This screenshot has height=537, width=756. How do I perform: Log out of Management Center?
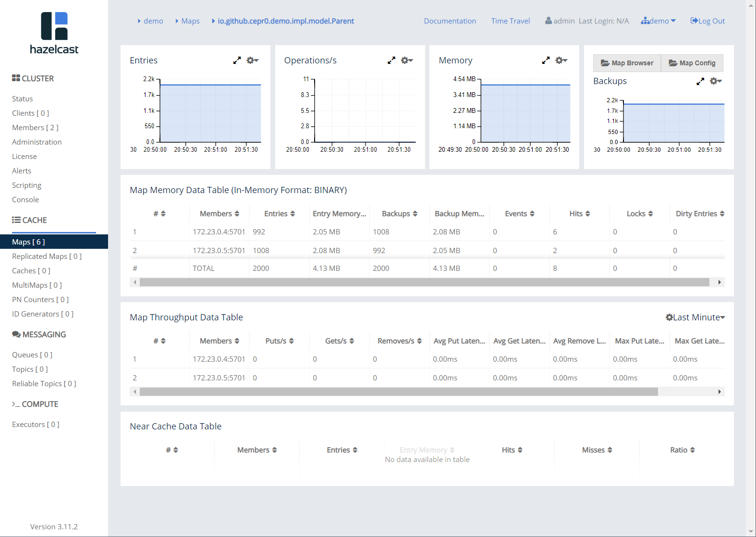pyautogui.click(x=707, y=21)
